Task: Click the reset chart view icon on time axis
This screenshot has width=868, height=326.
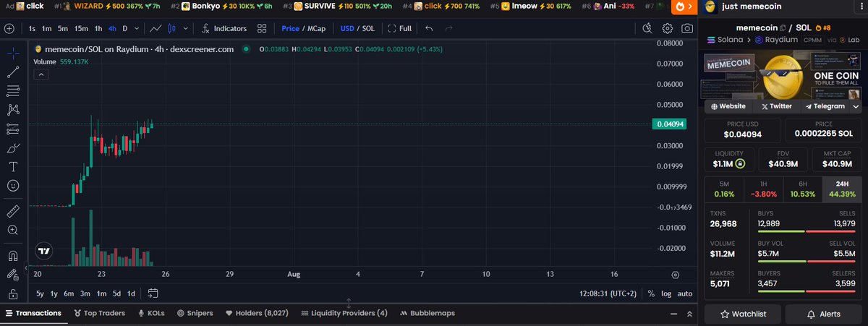Action: point(676,275)
